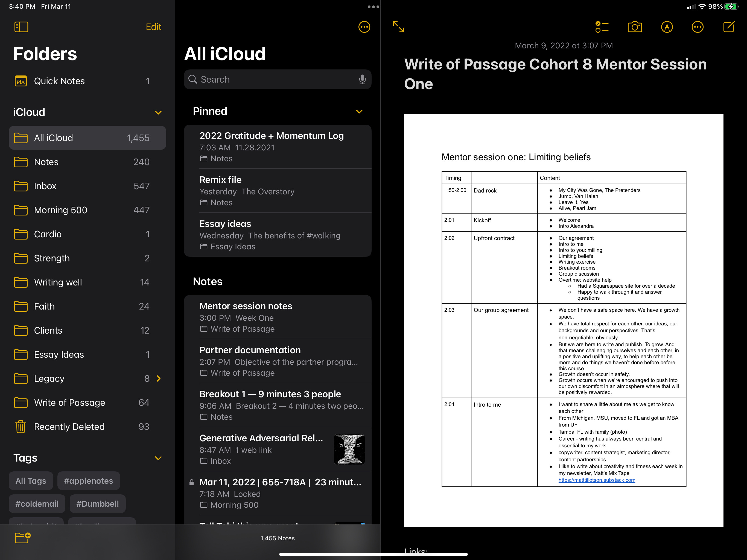Open the Write of Passage folder
The image size is (747, 560).
click(x=87, y=402)
